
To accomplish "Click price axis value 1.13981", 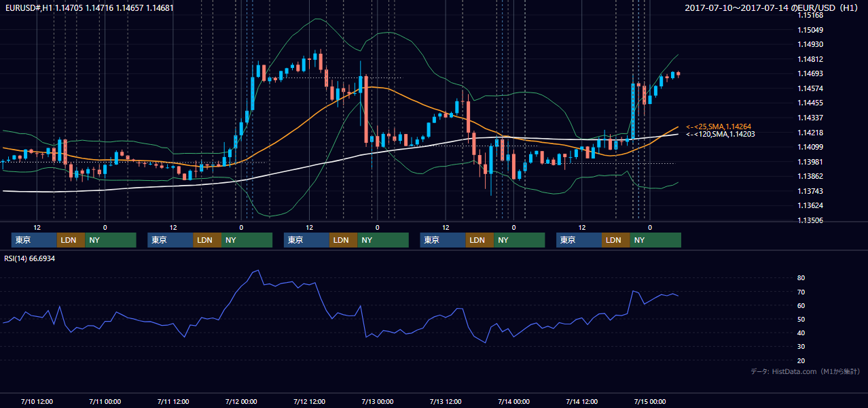I will 810,162.
